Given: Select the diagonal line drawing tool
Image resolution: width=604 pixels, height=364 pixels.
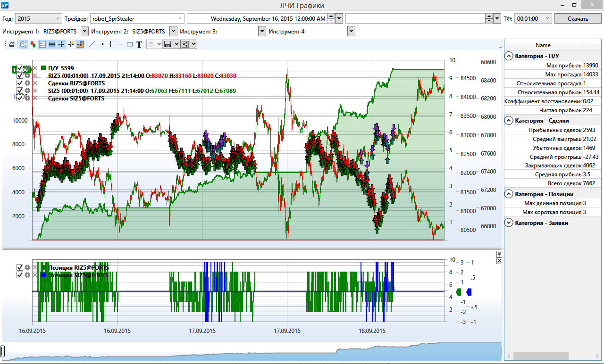Looking at the screenshot, I should (x=92, y=44).
